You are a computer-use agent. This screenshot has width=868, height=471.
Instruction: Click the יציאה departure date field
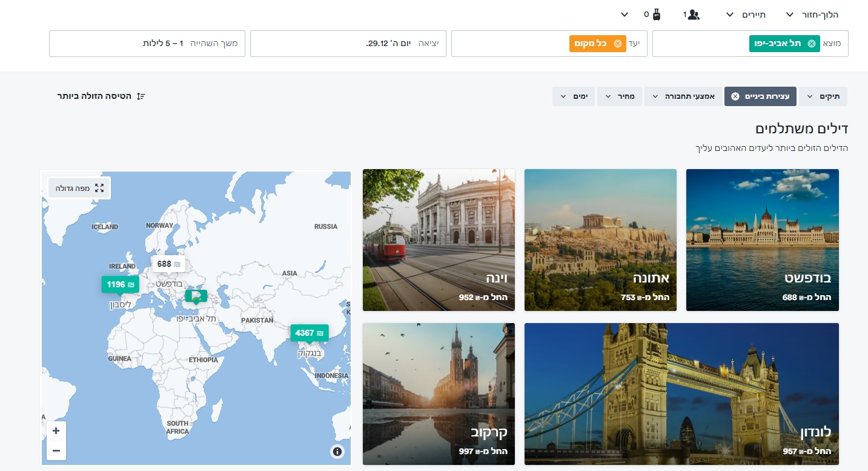348,44
